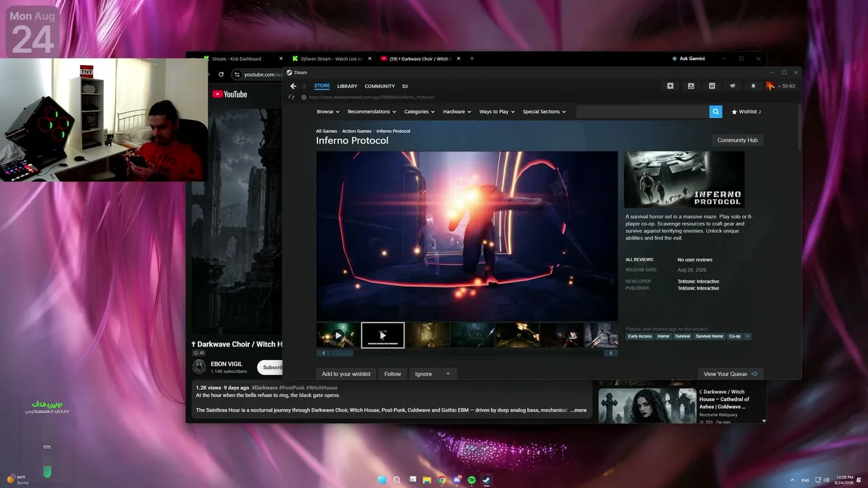Expand more tags with plus button
This screenshot has width=868, height=488.
pos(748,336)
